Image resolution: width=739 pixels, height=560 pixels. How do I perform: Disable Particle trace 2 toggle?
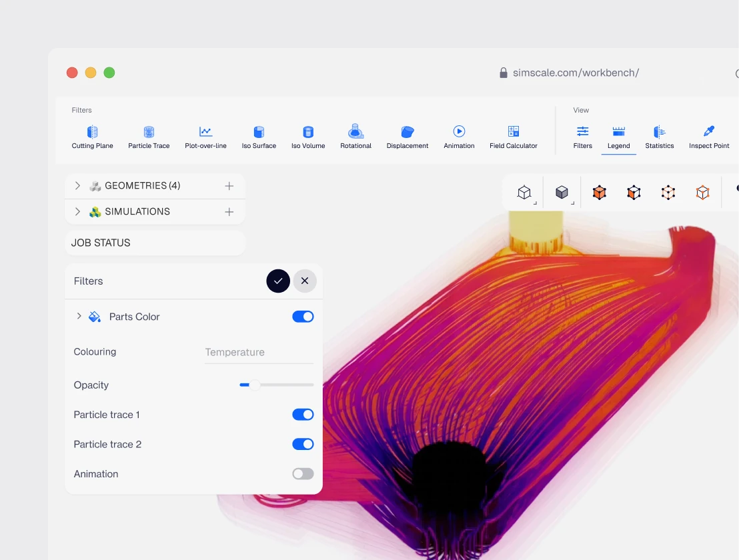303,444
